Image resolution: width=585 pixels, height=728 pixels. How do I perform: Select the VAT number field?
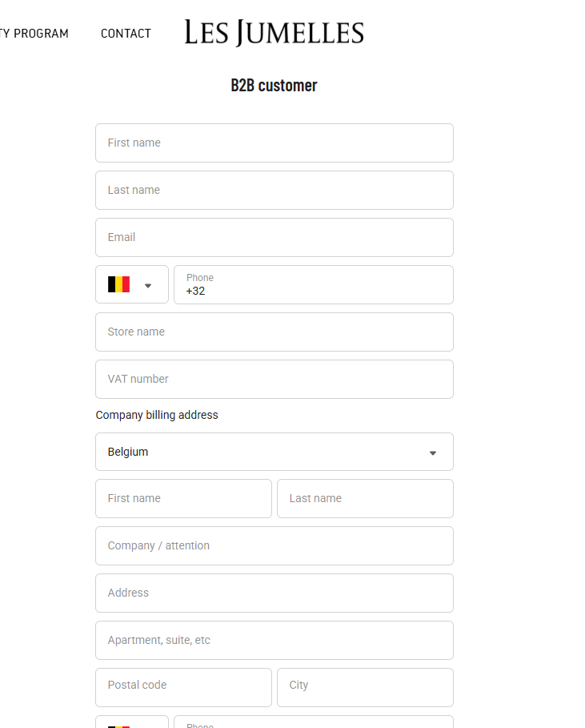[x=274, y=379]
